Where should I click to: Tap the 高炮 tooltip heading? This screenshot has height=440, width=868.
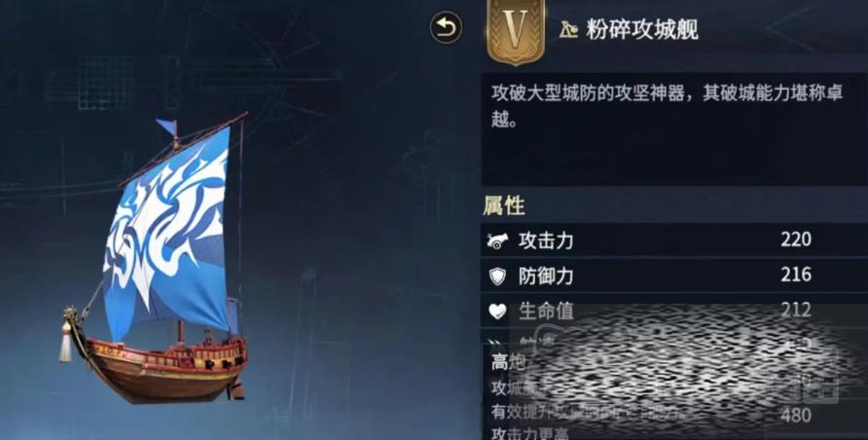tap(508, 362)
